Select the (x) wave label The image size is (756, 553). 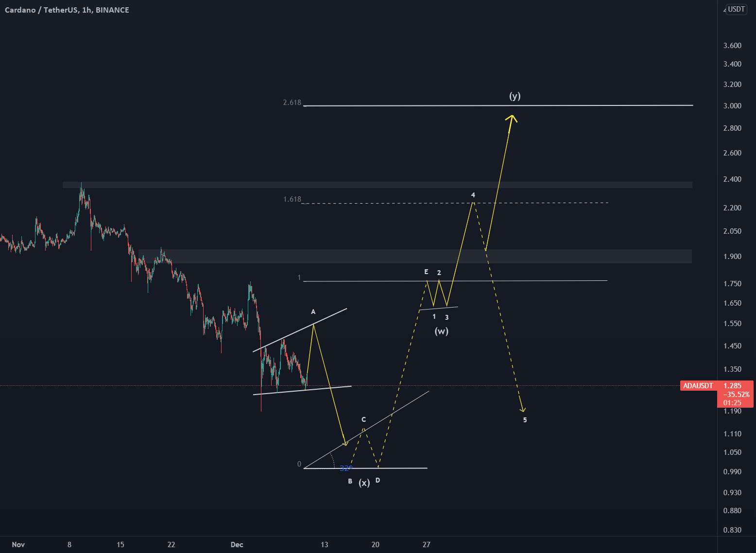coord(364,483)
